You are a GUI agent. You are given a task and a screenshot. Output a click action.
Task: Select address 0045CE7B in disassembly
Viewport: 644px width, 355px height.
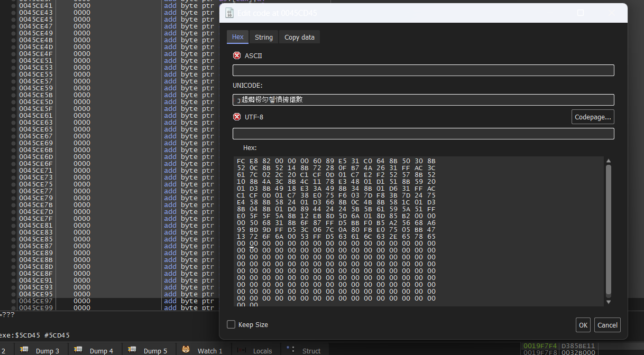(x=35, y=204)
